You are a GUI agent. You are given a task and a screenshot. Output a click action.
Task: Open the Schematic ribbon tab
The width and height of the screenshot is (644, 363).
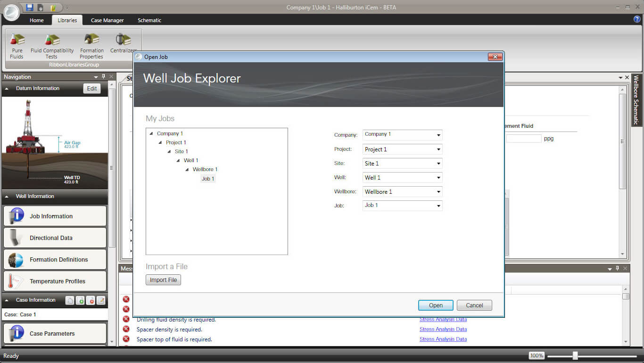point(149,20)
